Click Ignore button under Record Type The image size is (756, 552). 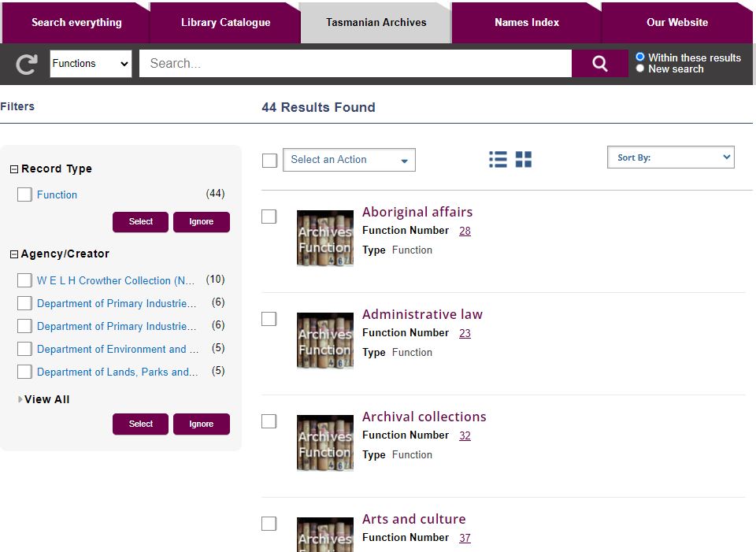click(x=201, y=222)
